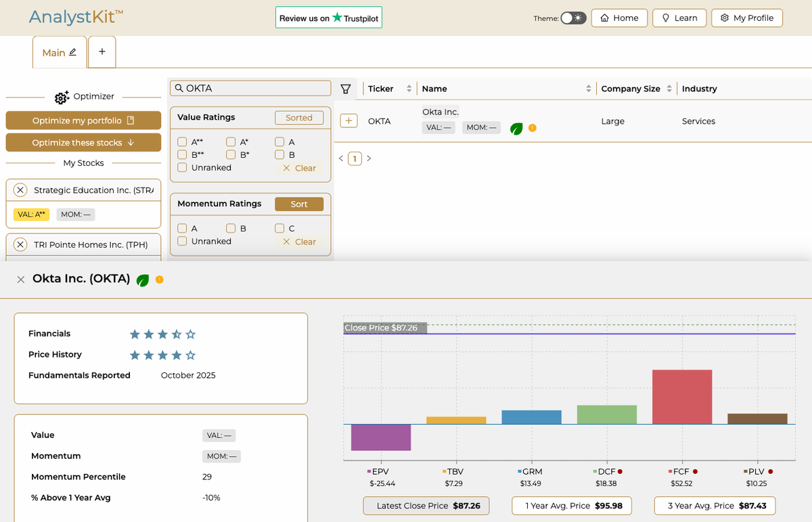812x522 pixels.
Task: Click the orange warning dot in OKTA row
Action: coord(533,127)
